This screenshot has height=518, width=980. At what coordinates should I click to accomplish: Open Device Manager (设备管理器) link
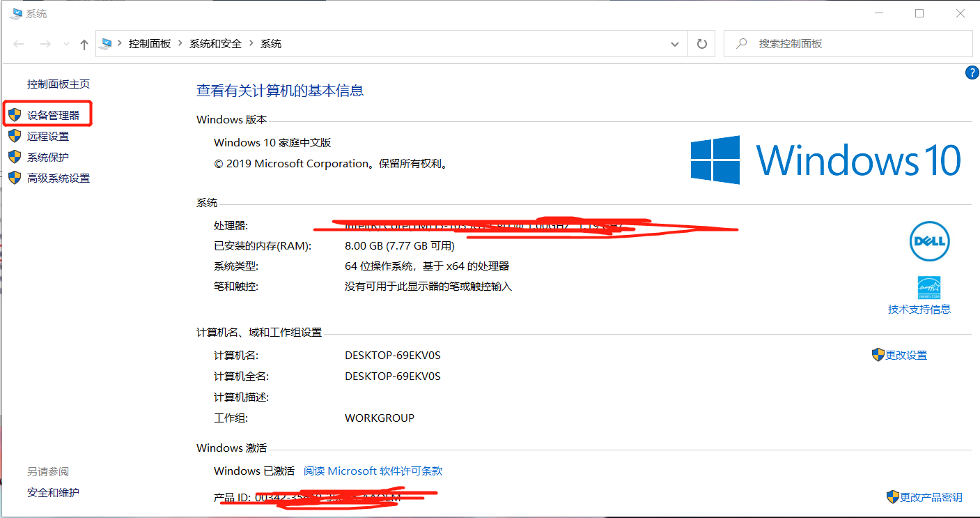(53, 115)
